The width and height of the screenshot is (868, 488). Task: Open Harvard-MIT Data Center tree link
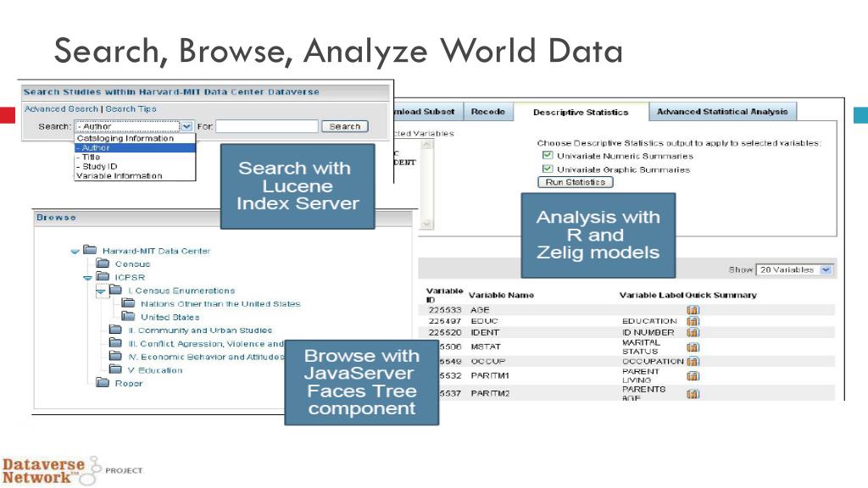156,251
